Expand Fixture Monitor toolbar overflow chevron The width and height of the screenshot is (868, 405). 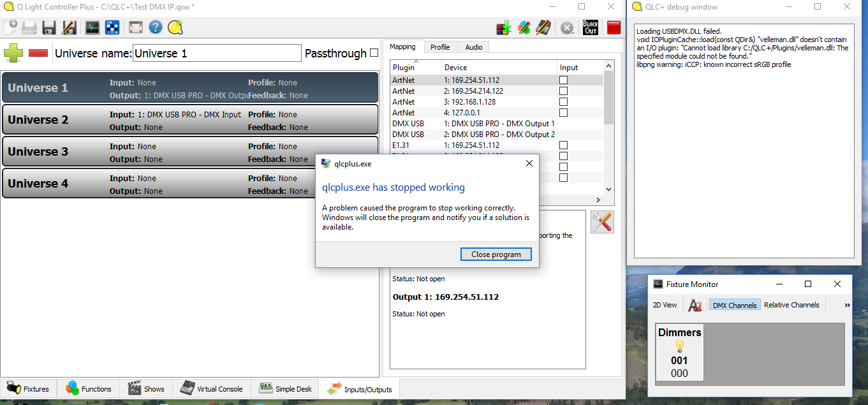click(x=847, y=305)
